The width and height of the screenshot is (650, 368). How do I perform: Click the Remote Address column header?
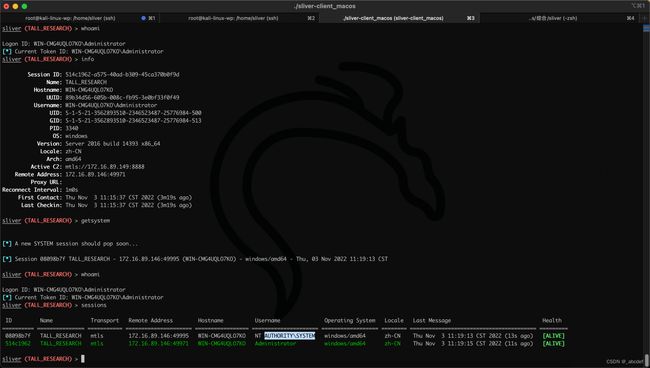pyautogui.click(x=150, y=320)
